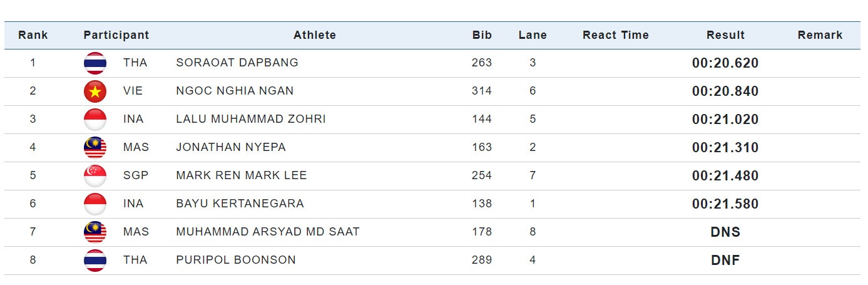Select athlete Ngoc Nghia Ngan
The image size is (868, 285).
235,91
